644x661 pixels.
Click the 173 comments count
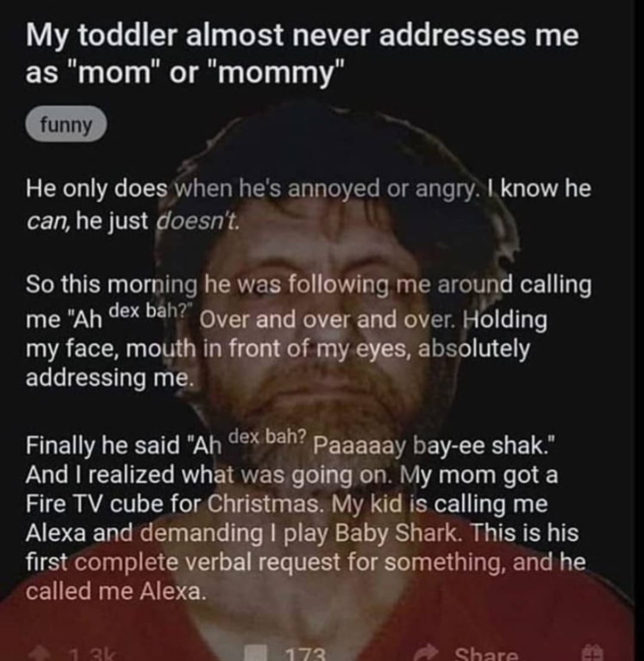(305, 655)
